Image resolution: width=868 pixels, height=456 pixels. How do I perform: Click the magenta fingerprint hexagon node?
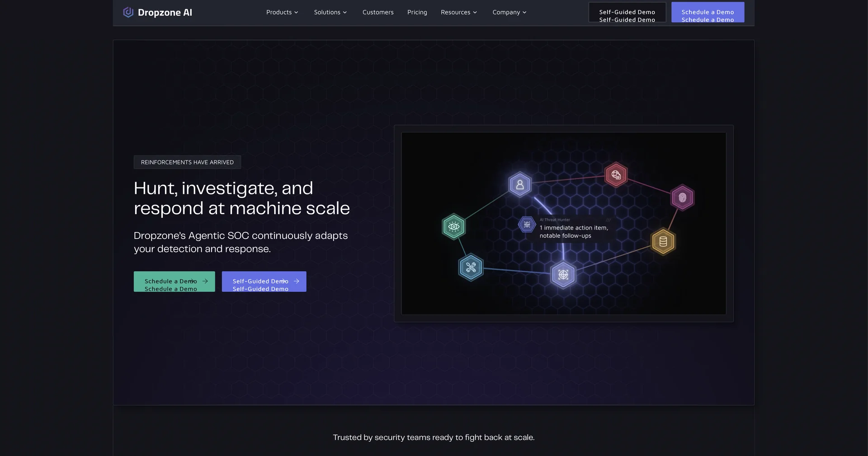click(682, 197)
